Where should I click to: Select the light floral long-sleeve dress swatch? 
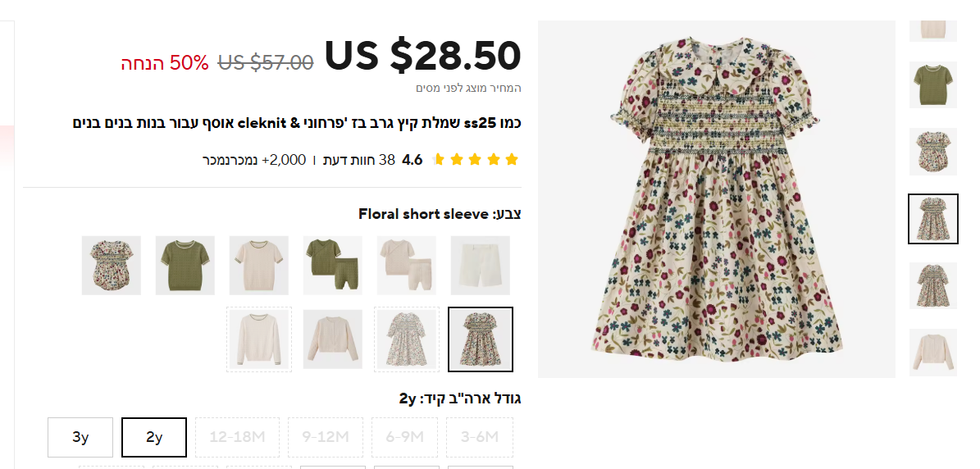[x=407, y=339]
